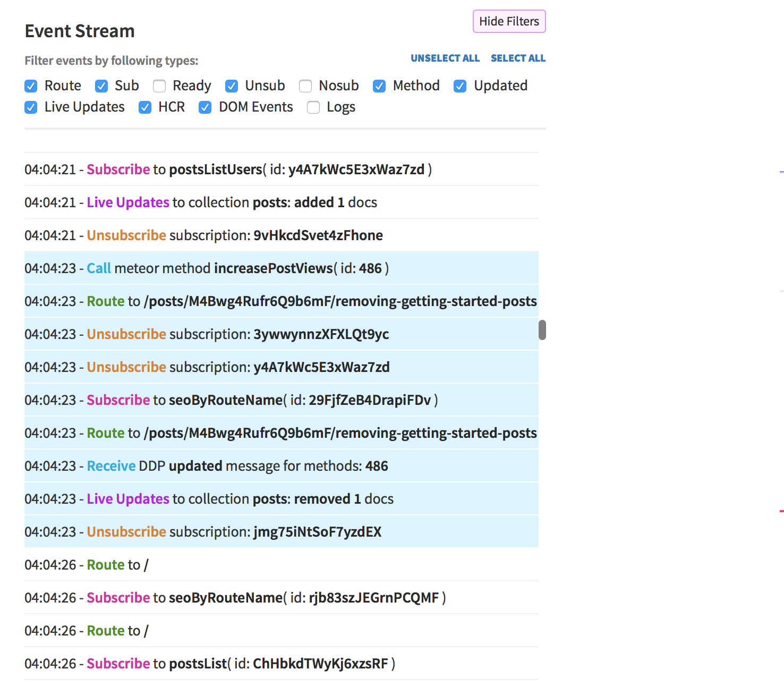Uncheck the HCR filter checkbox
784x695 pixels.
pos(145,107)
